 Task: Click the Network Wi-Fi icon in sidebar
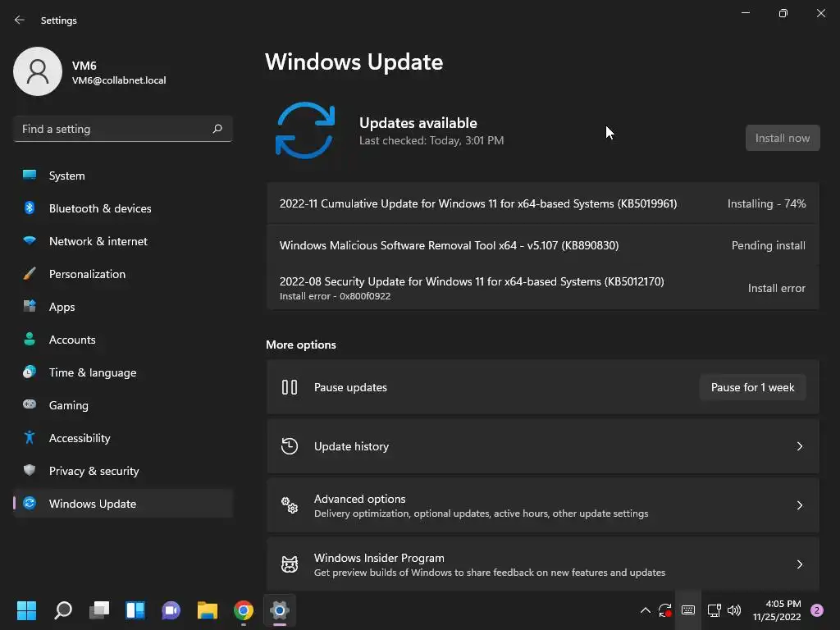(30, 240)
